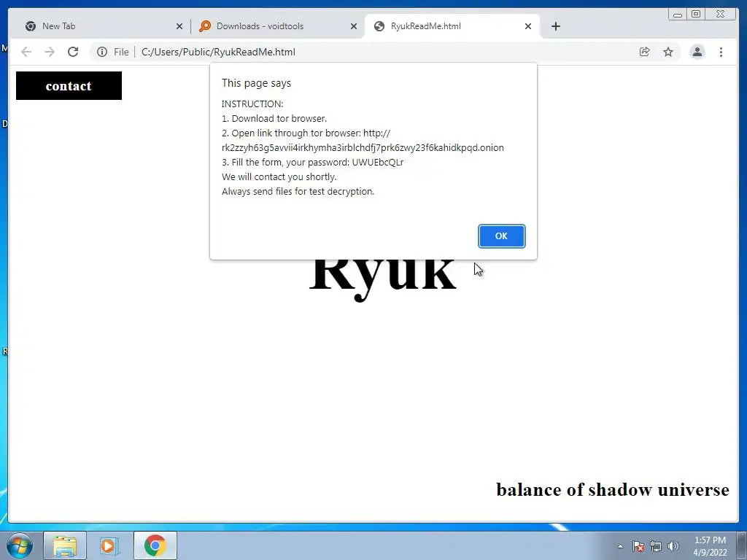Reload the page with refresh icon

pos(73,52)
